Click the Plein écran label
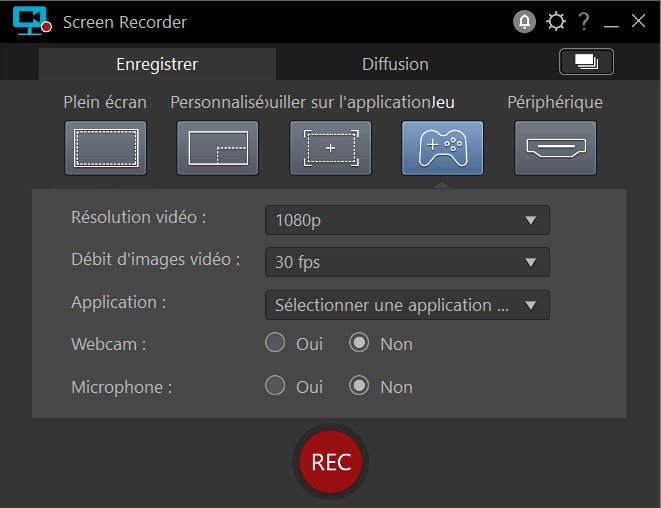 (105, 102)
